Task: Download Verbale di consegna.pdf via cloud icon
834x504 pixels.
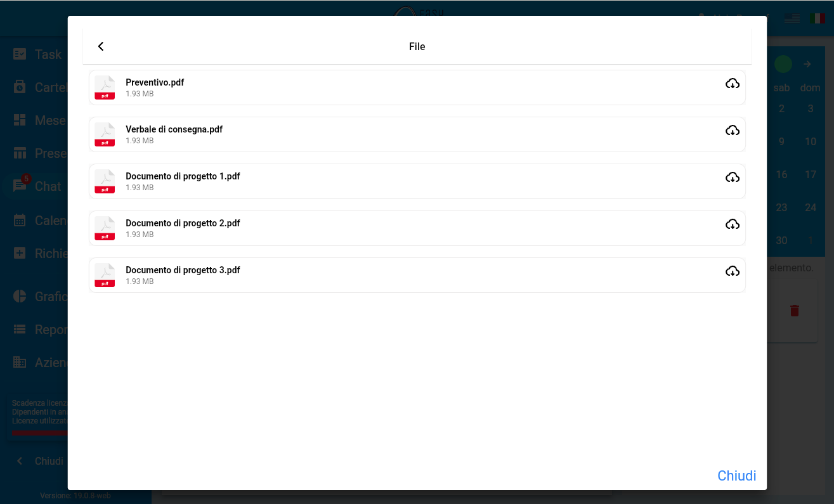Action: point(732,131)
